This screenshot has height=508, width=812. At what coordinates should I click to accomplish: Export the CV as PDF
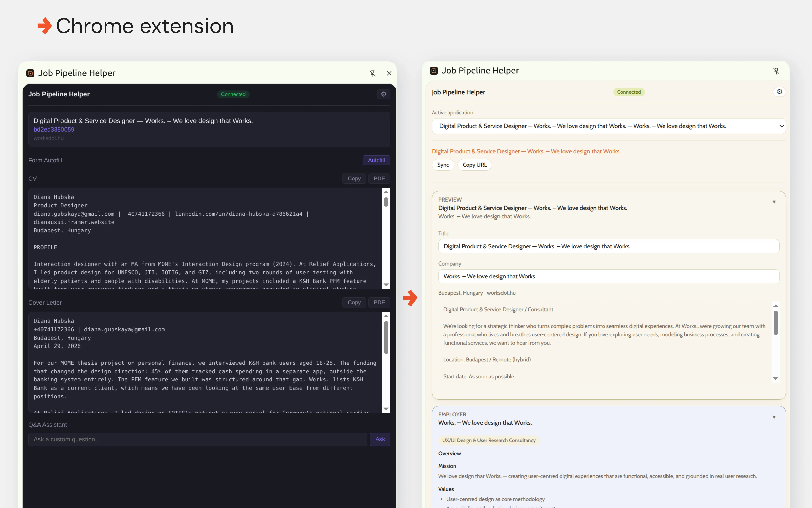pyautogui.click(x=379, y=178)
